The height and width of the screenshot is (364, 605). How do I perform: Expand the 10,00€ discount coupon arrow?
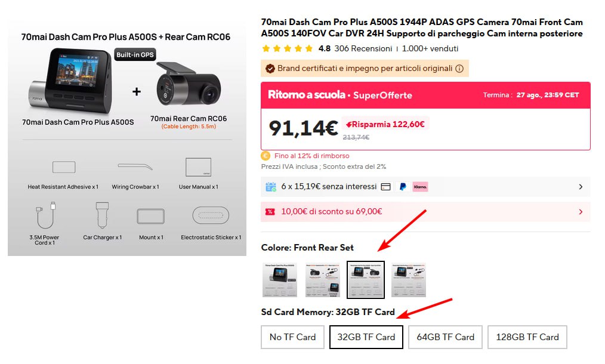coord(581,211)
